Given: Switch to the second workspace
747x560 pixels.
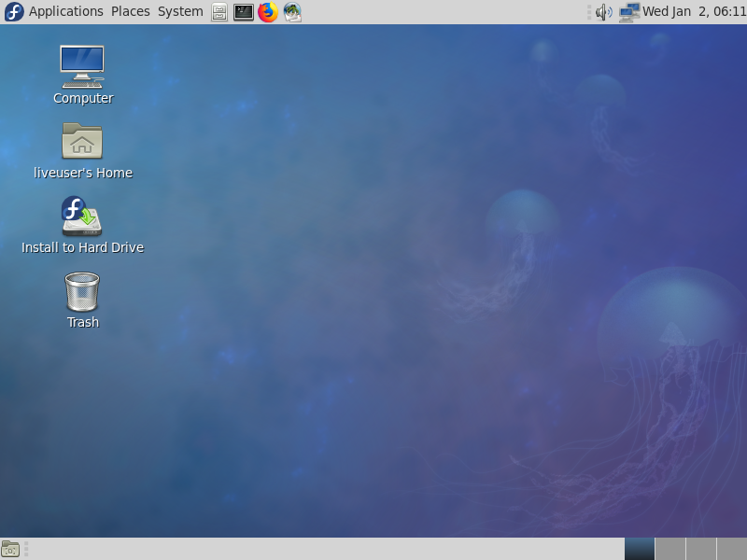Looking at the screenshot, I should 670,549.
